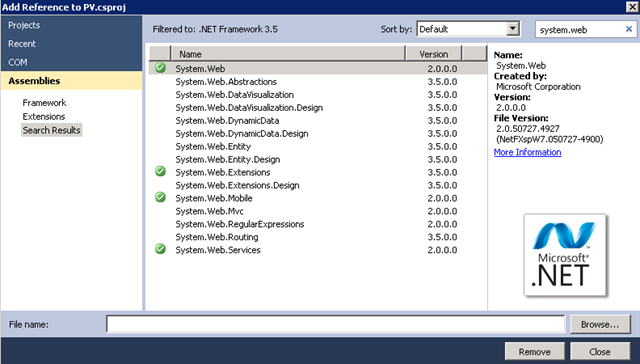Select the System.Web assembly row
The height and width of the screenshot is (364, 640).
pyautogui.click(x=318, y=69)
